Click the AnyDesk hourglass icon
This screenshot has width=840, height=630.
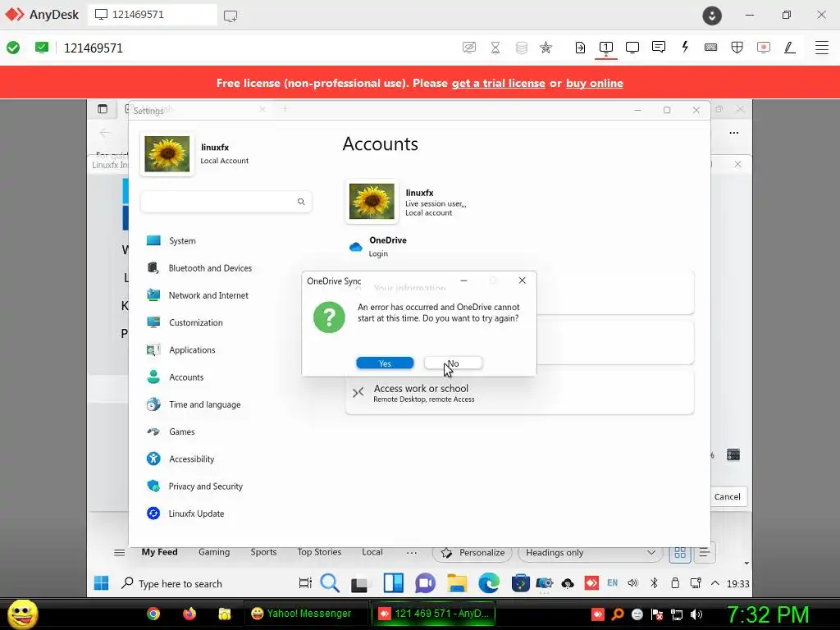pos(495,48)
